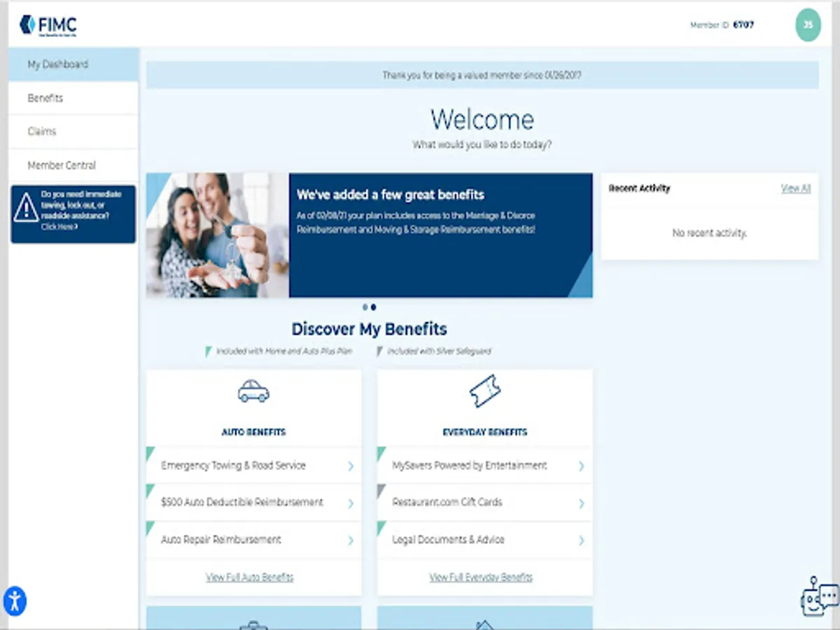Click the FIMC logo

(x=48, y=25)
